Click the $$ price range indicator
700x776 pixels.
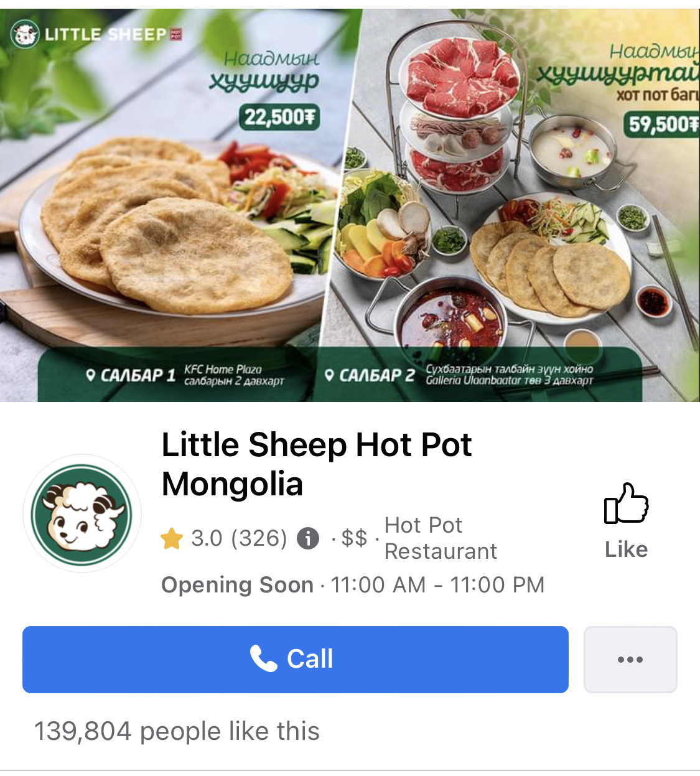click(354, 538)
